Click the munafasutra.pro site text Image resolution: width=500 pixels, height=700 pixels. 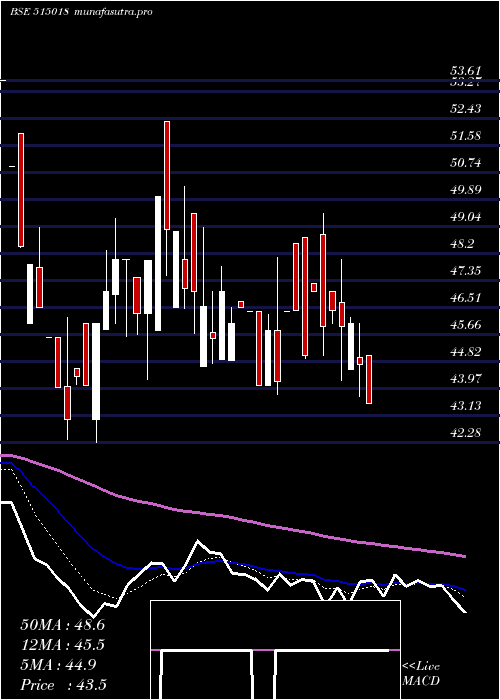(x=112, y=12)
